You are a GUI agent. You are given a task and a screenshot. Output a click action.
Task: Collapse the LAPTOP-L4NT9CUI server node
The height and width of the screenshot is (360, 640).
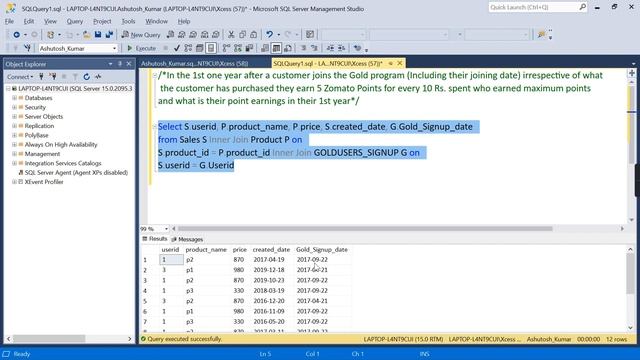coord(8,89)
